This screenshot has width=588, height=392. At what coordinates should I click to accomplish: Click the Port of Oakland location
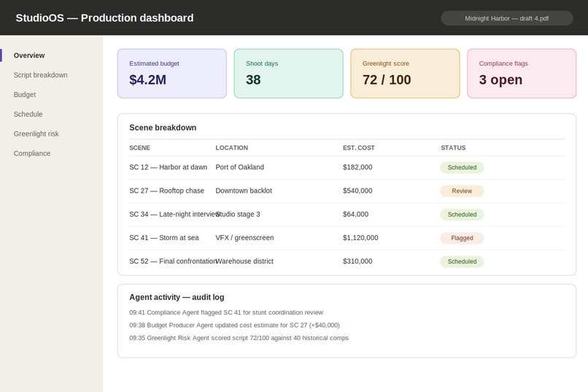239,167
